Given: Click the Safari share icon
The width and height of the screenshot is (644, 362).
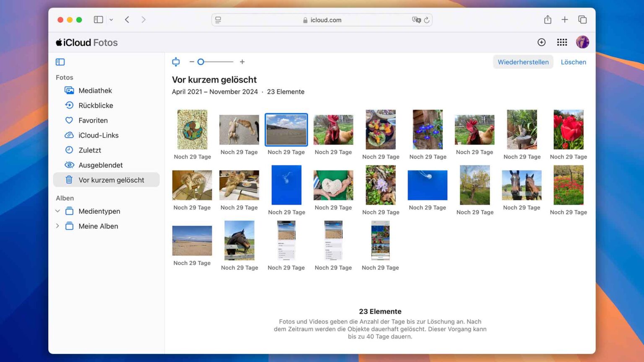Looking at the screenshot, I should 548,20.
